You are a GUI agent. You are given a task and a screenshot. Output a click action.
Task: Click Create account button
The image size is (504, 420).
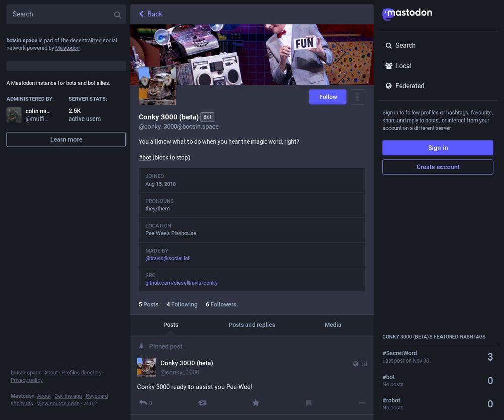click(437, 167)
